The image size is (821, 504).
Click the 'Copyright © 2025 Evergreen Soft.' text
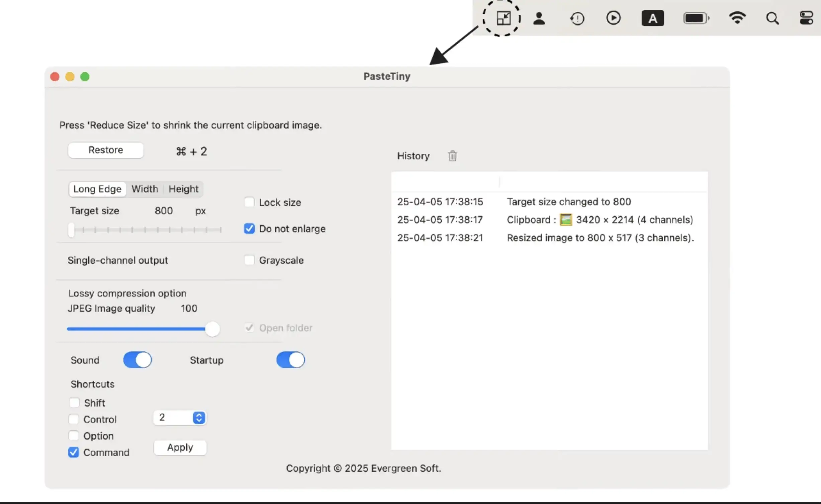coord(363,468)
